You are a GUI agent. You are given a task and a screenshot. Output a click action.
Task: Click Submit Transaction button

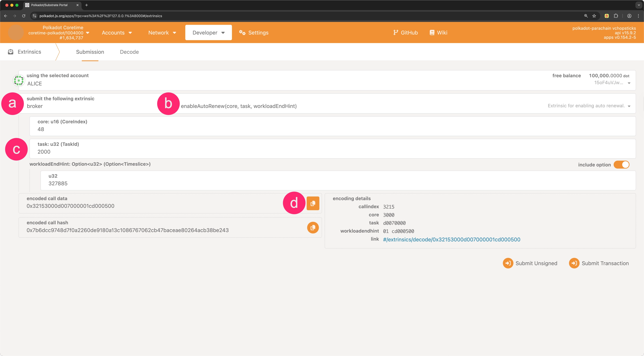[599, 263]
